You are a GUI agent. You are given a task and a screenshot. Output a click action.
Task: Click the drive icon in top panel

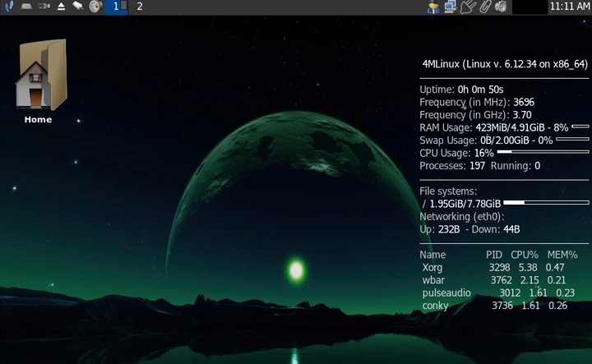tap(25, 7)
